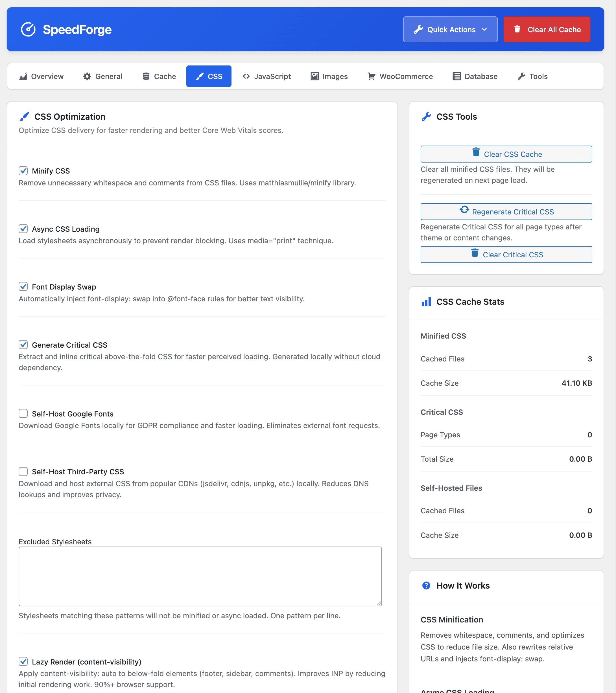Click the paintbrush icon beside CSS Optimization heading

(25, 117)
